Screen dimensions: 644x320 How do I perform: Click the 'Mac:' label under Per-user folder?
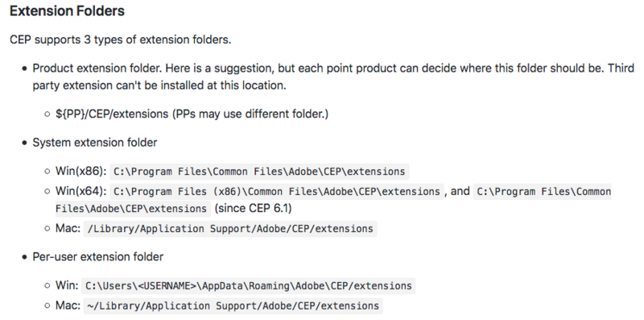pyautogui.click(x=68, y=305)
